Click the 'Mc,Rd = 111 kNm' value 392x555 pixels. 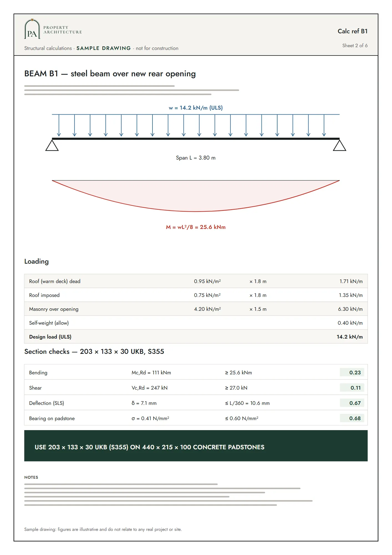coord(151,373)
